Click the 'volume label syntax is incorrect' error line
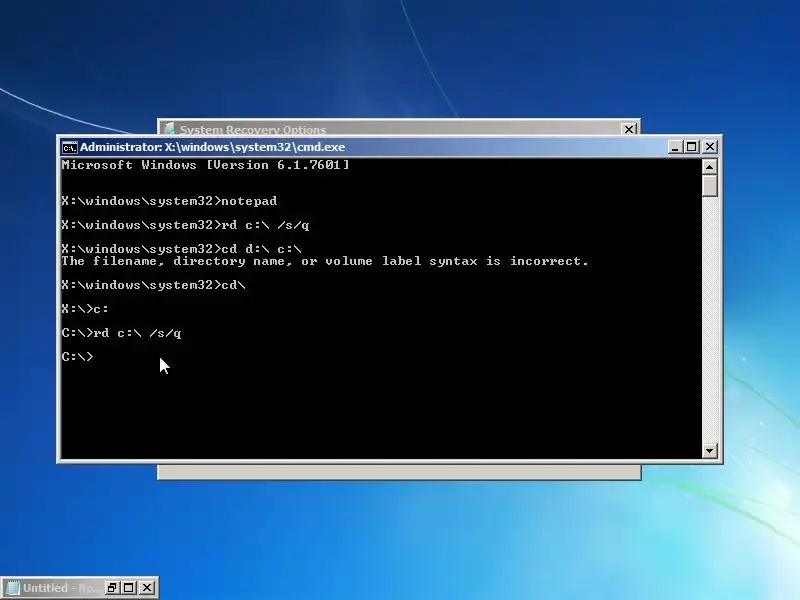This screenshot has height=600, width=800. 325,261
